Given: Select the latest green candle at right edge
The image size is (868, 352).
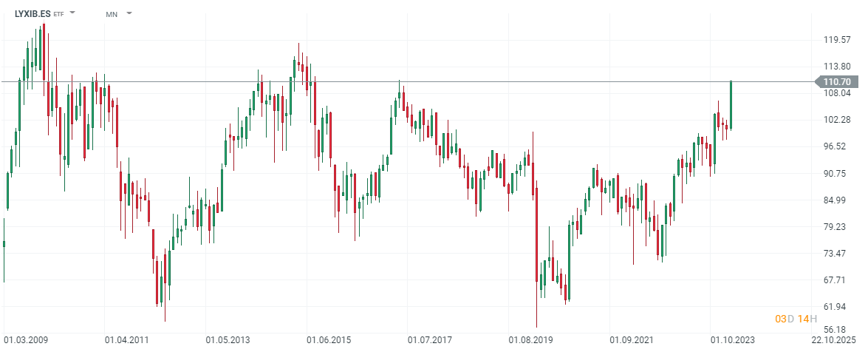Looking at the screenshot, I should pyautogui.click(x=731, y=104).
